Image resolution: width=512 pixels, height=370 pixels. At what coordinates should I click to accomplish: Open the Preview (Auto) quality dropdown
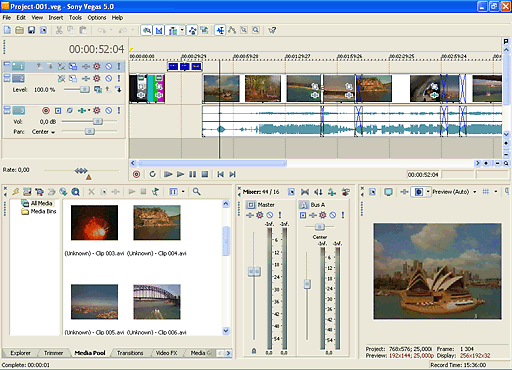click(475, 192)
